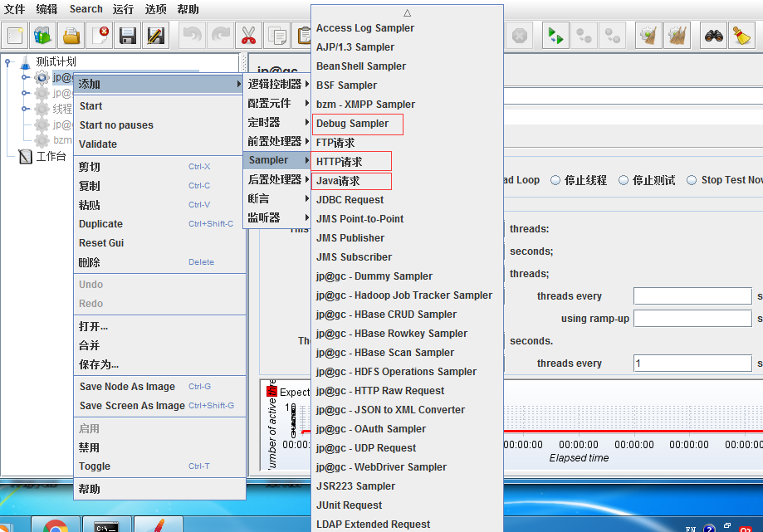Choose Debug Sampler from the submenu
The image size is (763, 532).
[x=352, y=124]
